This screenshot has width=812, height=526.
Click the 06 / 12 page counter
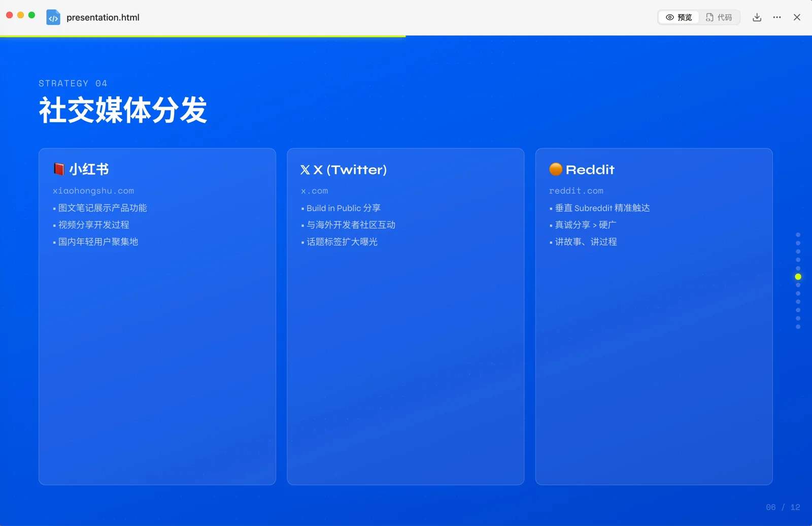(x=783, y=507)
